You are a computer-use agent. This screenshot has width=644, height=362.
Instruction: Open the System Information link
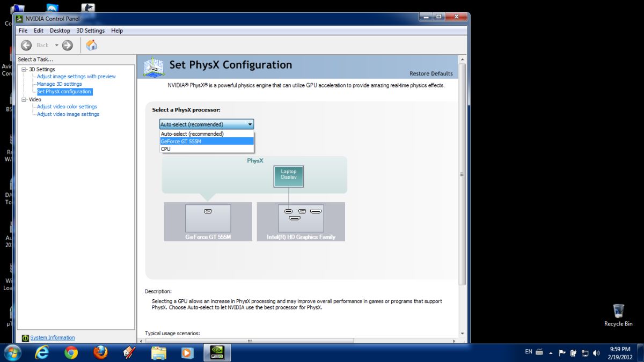point(53,338)
